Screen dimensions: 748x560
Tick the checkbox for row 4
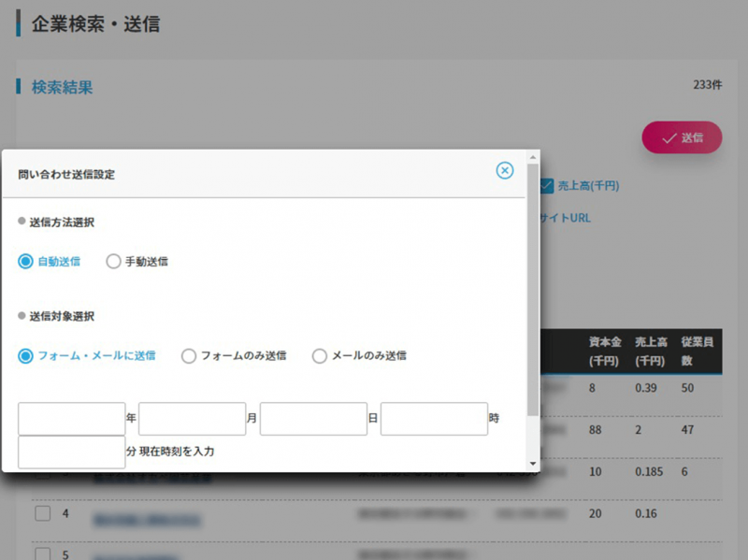(x=43, y=513)
